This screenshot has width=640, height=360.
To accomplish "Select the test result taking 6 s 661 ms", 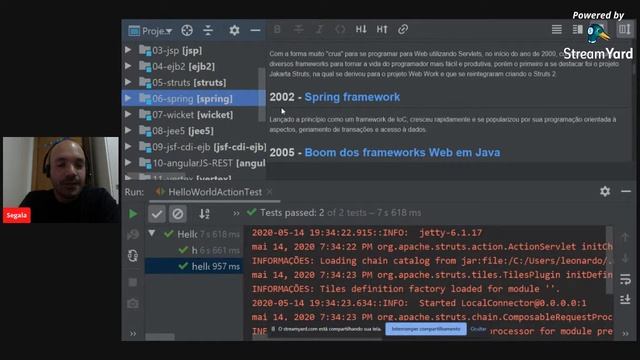I will [210, 250].
